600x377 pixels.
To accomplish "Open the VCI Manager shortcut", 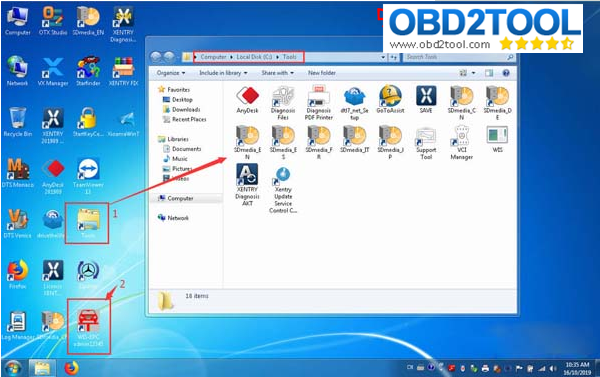I will tap(461, 142).
